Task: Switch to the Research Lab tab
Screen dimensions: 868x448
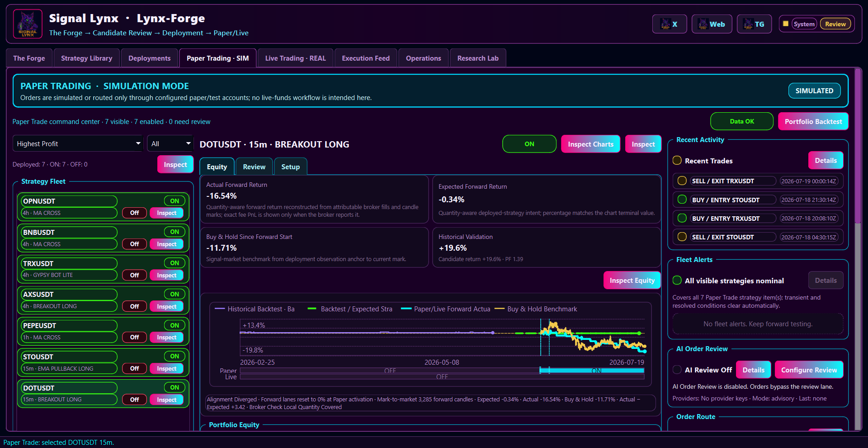Action: [478, 58]
